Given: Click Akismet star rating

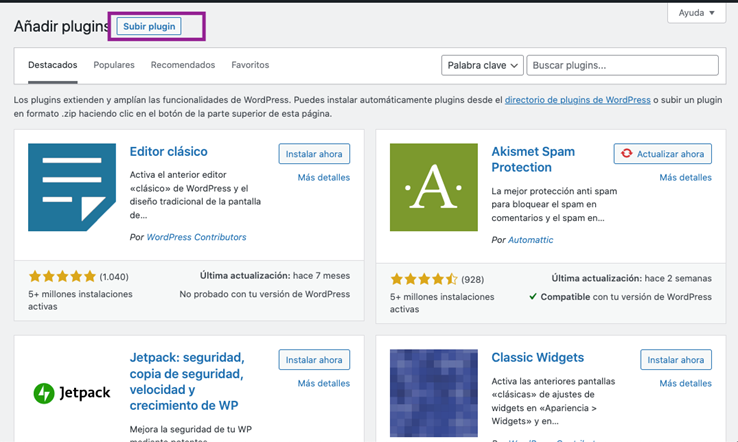Looking at the screenshot, I should pyautogui.click(x=424, y=279).
